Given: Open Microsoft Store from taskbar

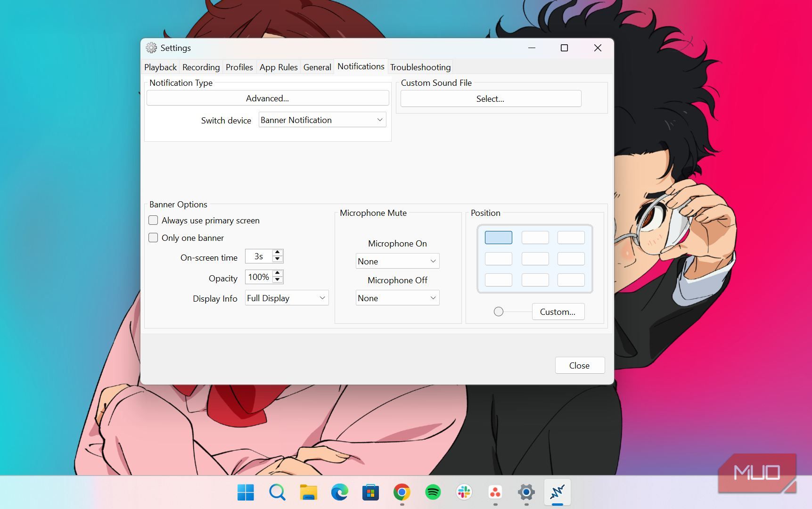Looking at the screenshot, I should (x=370, y=493).
